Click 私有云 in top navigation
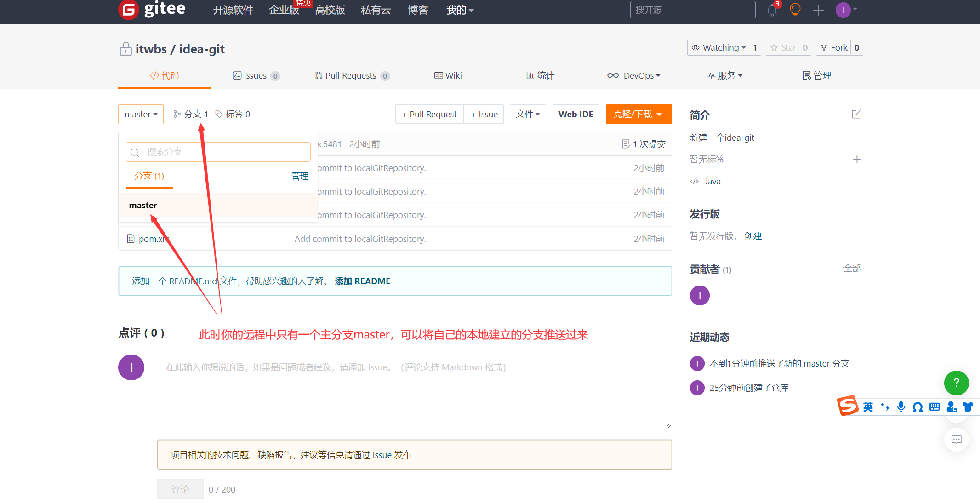This screenshot has width=980, height=504. [x=376, y=10]
